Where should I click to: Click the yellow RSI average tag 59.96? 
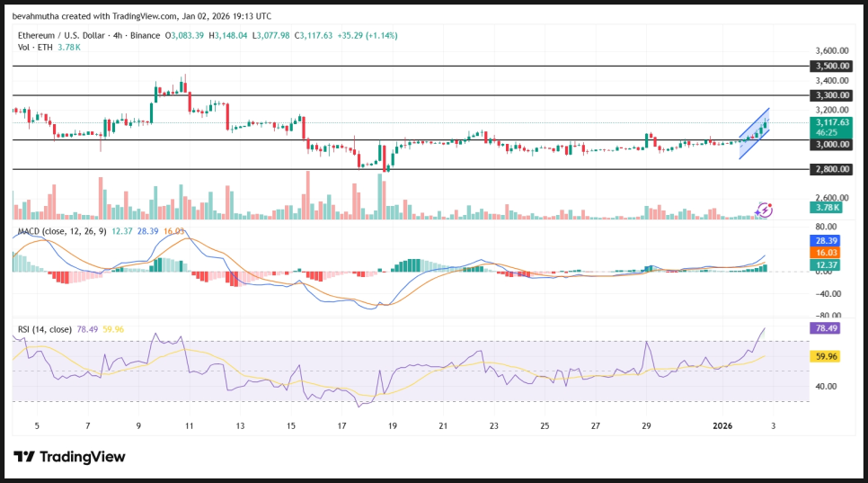826,356
